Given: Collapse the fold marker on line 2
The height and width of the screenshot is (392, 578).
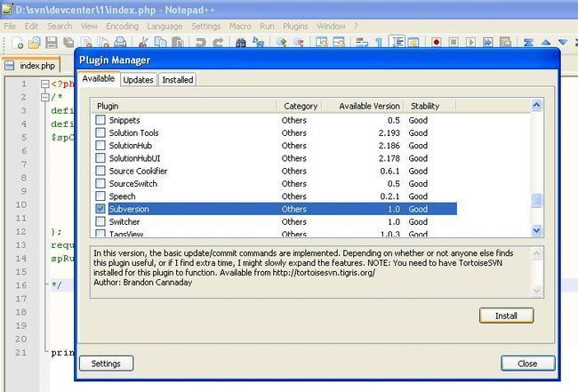Looking at the screenshot, I should click(x=45, y=97).
